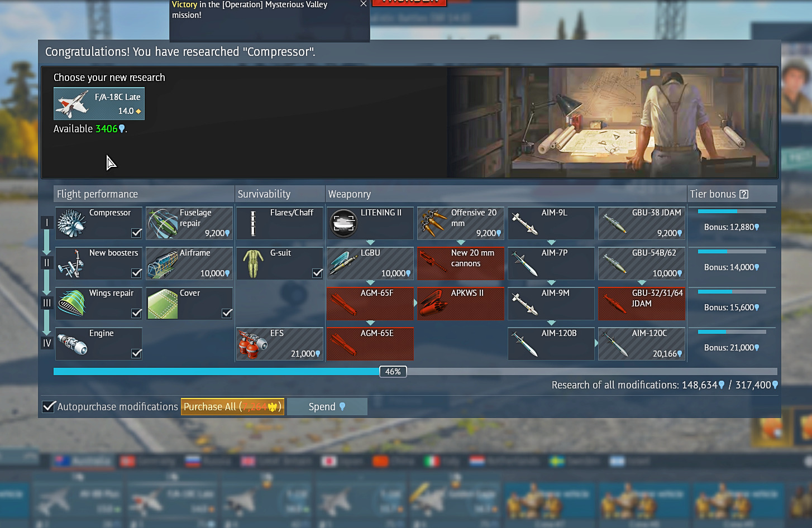Screen dimensions: 812x528
Task: Pick the LGBU guided bomb icon
Action: coord(343,263)
